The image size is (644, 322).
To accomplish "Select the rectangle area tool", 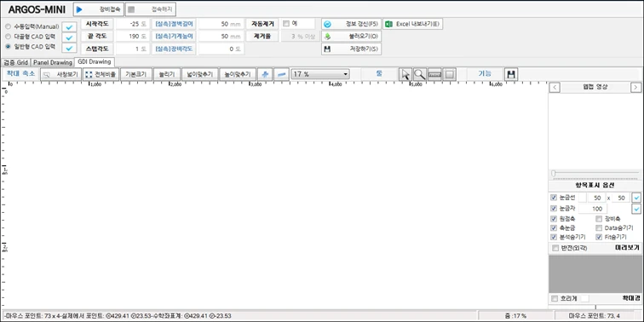I will (x=449, y=74).
